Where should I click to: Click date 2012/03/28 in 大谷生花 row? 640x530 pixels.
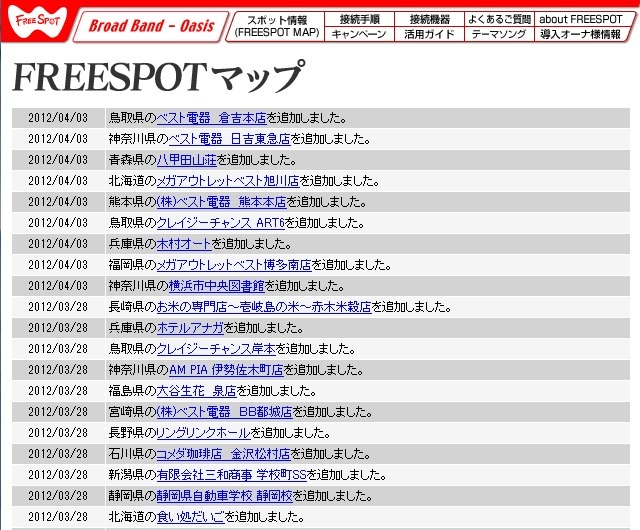coord(58,391)
